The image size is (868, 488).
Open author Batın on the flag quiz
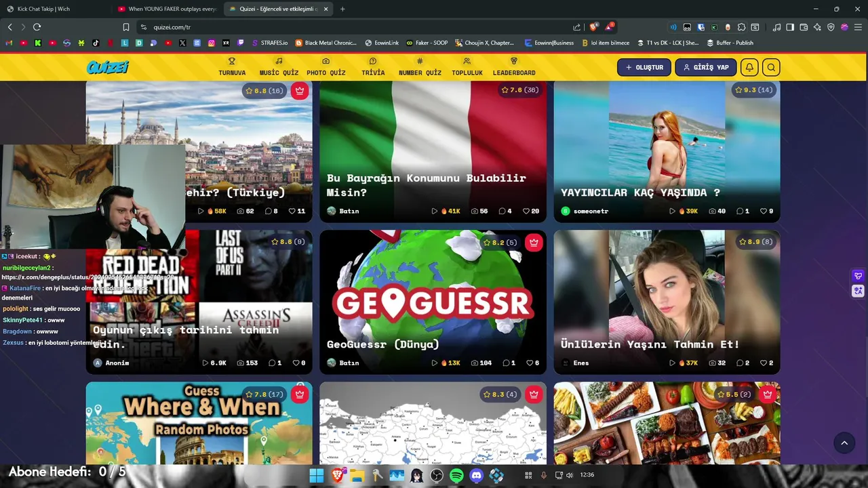pyautogui.click(x=343, y=211)
